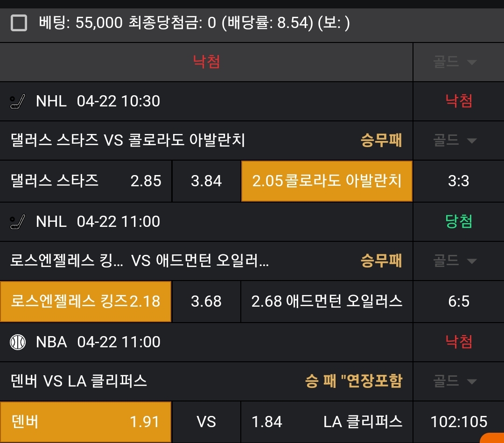The height and width of the screenshot is (443, 504).
Task: Click the 3.84 draw odds cell
Action: (x=206, y=181)
